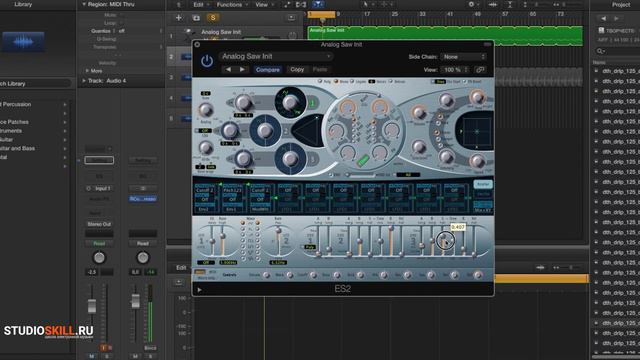This screenshot has width=640, height=360.
Task: Click the add track plus button
Action: click(x=178, y=18)
